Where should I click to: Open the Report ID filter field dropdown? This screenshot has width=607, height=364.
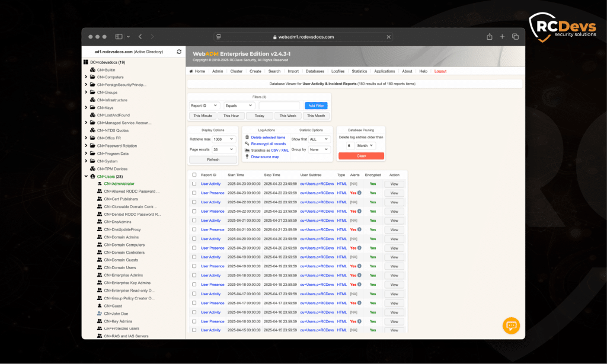[205, 106]
